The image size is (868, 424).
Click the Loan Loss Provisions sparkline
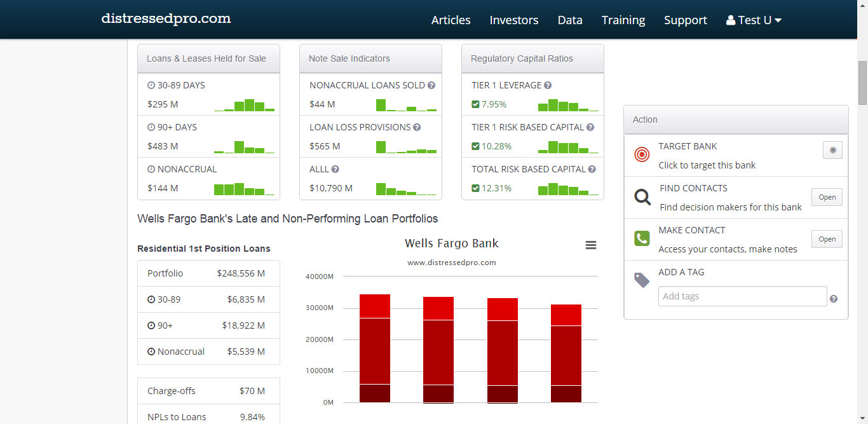pyautogui.click(x=407, y=147)
